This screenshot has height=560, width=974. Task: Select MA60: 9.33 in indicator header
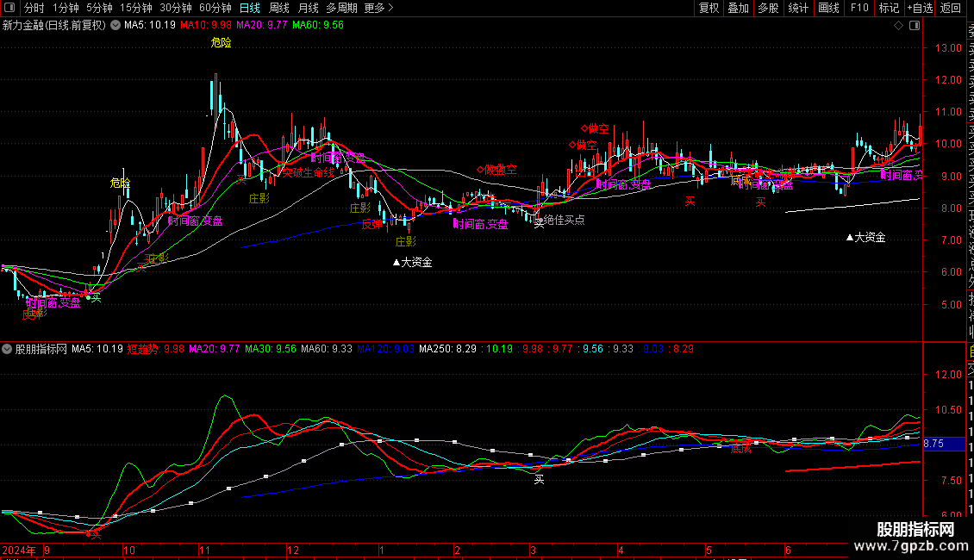[x=326, y=349]
